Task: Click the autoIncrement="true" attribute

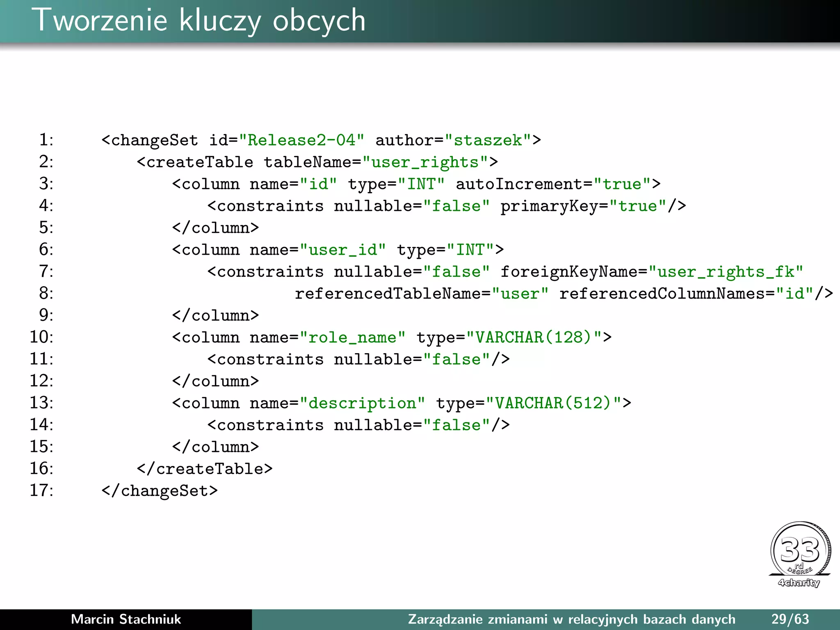Action: coord(553,184)
